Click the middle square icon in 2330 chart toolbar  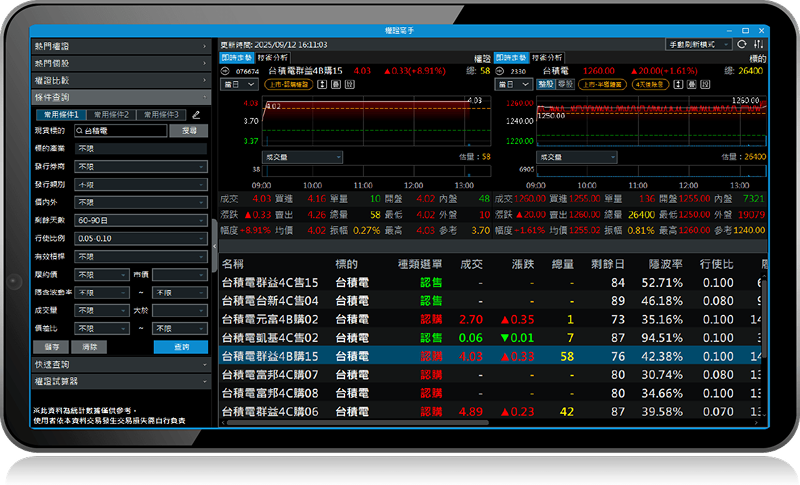[x=692, y=84]
